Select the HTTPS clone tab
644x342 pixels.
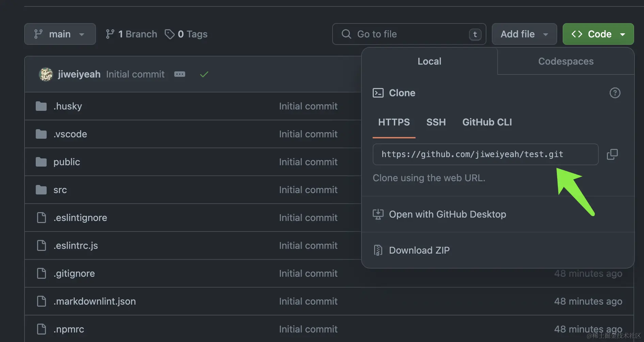[x=394, y=122]
